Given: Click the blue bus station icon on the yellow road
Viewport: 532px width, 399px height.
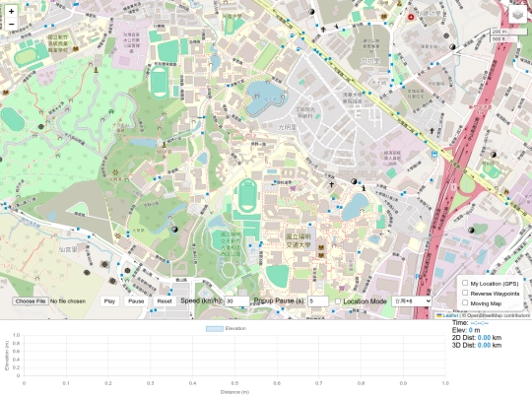Looking at the screenshot, I should click(x=433, y=155).
